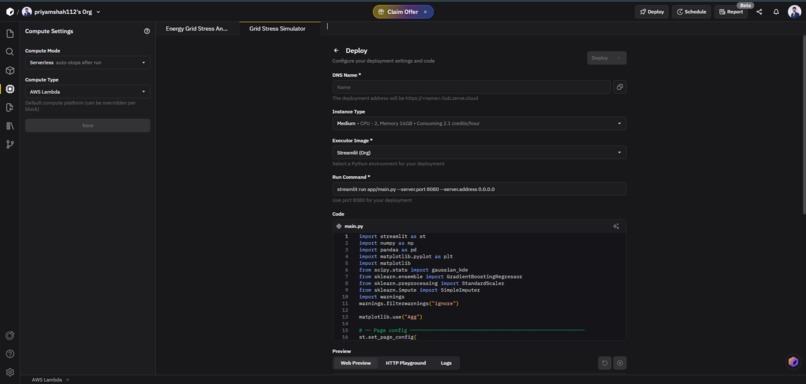Screen dimensions: 806x384
Task: Switch to the Energy Grid Stress An... tab
Action: pos(197,29)
